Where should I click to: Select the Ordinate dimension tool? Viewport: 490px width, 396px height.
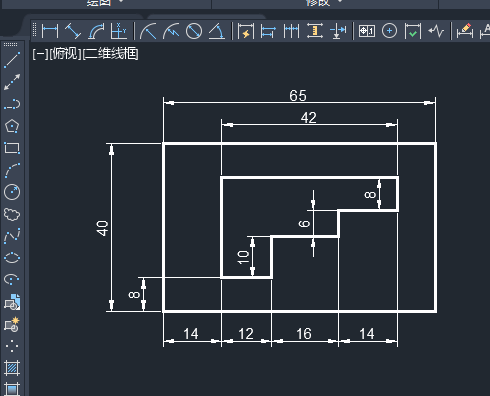(x=118, y=31)
